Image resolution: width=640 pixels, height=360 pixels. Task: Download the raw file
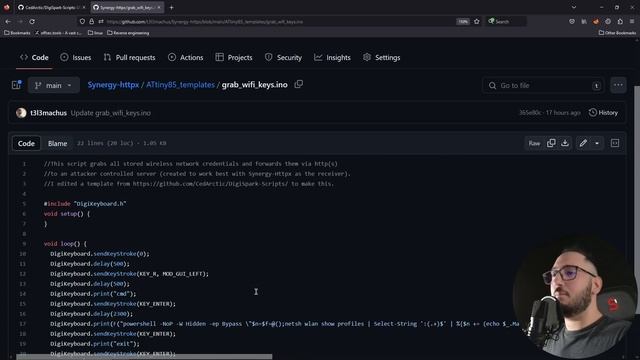coord(565,143)
